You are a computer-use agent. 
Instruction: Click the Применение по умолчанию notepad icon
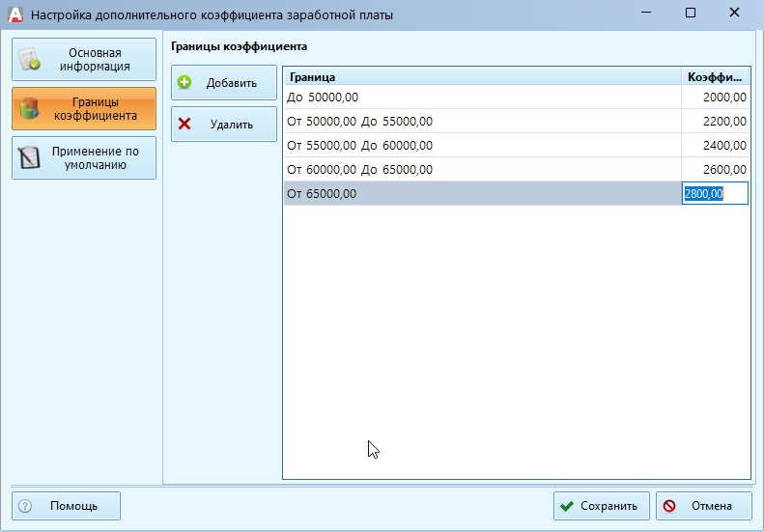(x=30, y=158)
